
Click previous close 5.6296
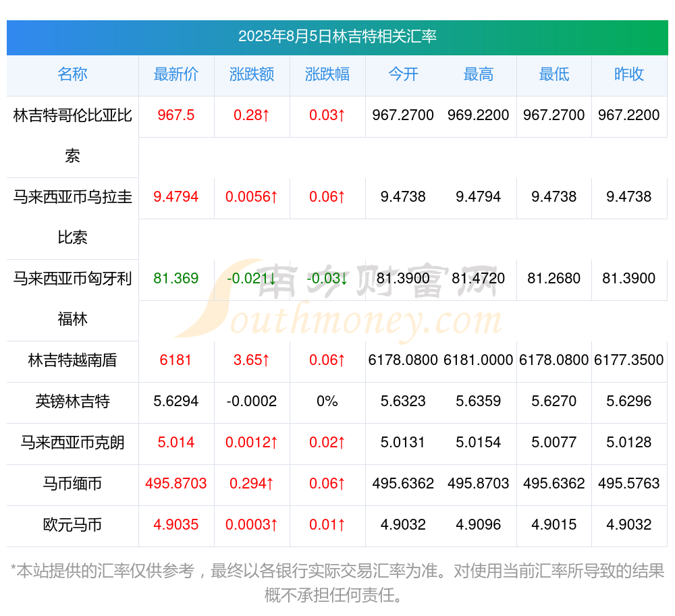pyautogui.click(x=629, y=401)
